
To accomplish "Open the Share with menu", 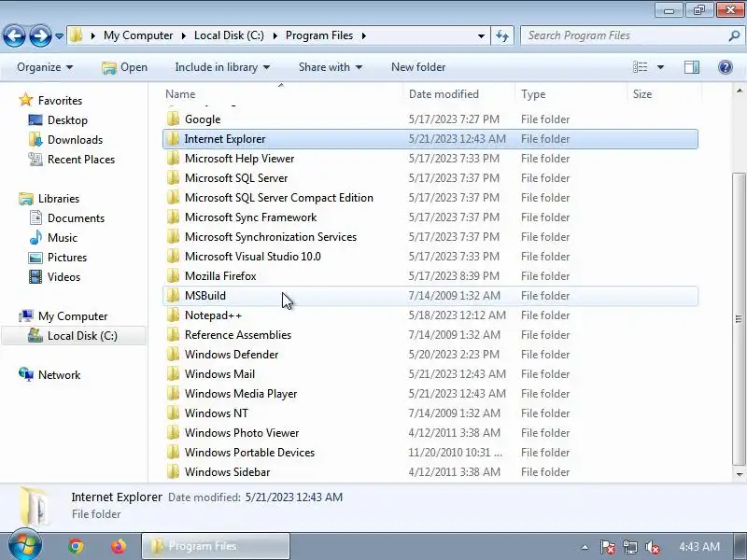I will click(x=331, y=67).
